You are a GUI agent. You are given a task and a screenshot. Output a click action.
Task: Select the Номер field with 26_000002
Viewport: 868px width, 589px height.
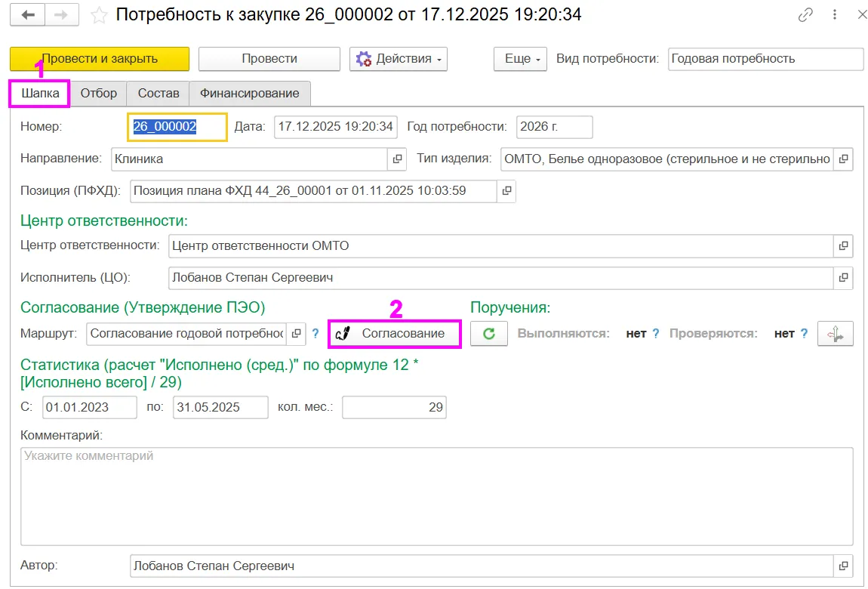[x=177, y=127]
